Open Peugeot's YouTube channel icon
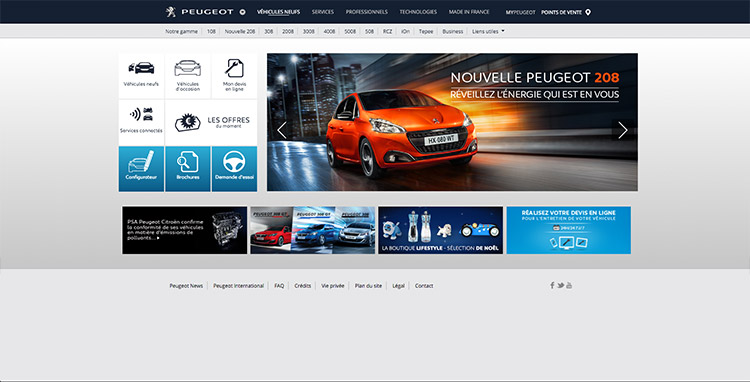This screenshot has width=750, height=382. (x=569, y=285)
